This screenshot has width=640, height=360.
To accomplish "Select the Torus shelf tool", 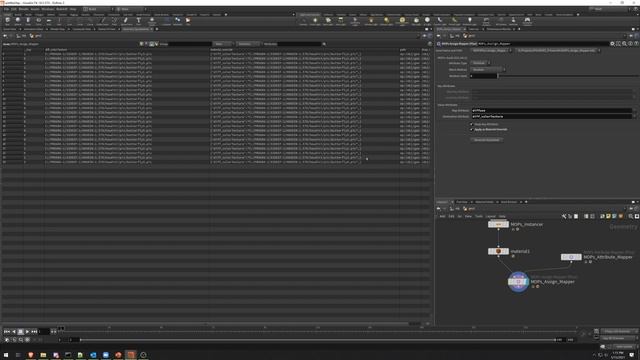I will 39,21.
